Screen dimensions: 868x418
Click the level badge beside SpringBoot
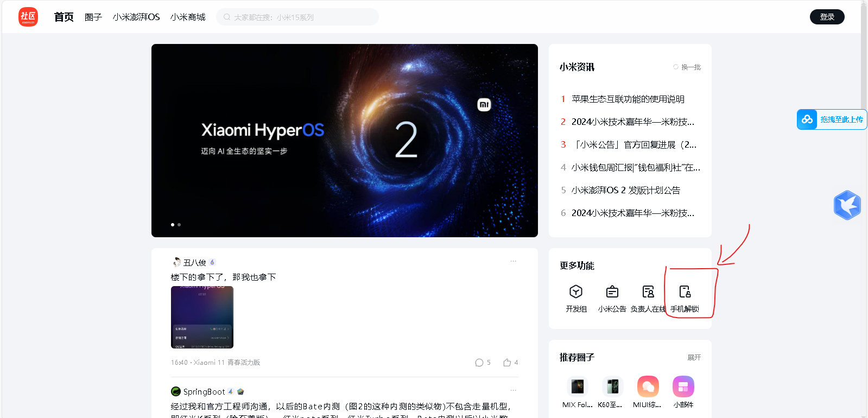(x=231, y=391)
